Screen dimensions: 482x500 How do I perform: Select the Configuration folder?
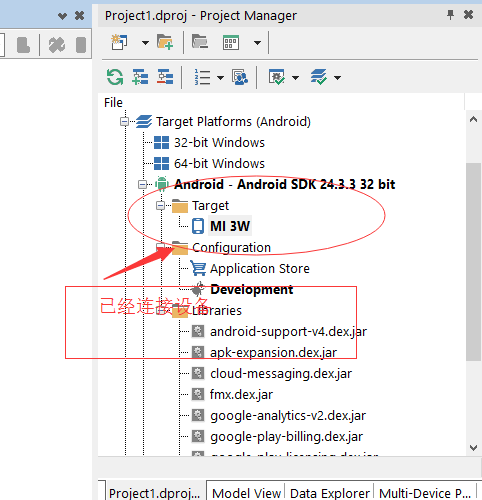point(231,248)
